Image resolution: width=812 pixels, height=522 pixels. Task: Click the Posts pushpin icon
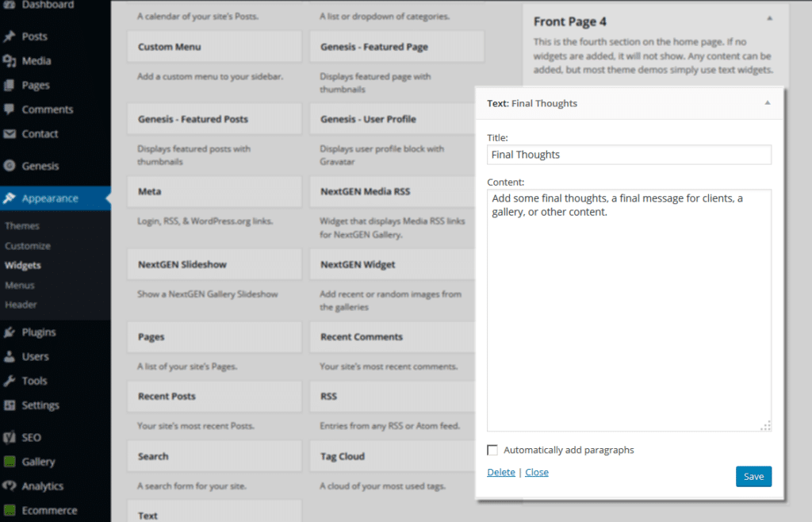10,36
